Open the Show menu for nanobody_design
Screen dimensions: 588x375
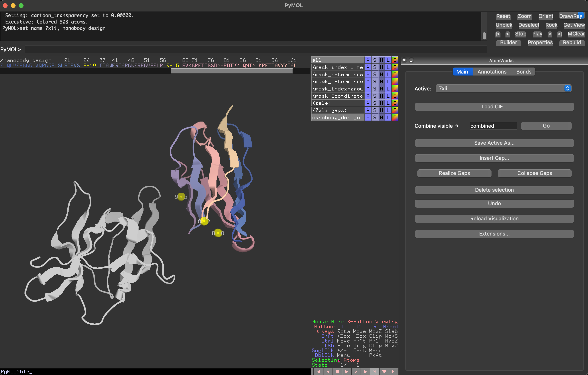coord(375,117)
